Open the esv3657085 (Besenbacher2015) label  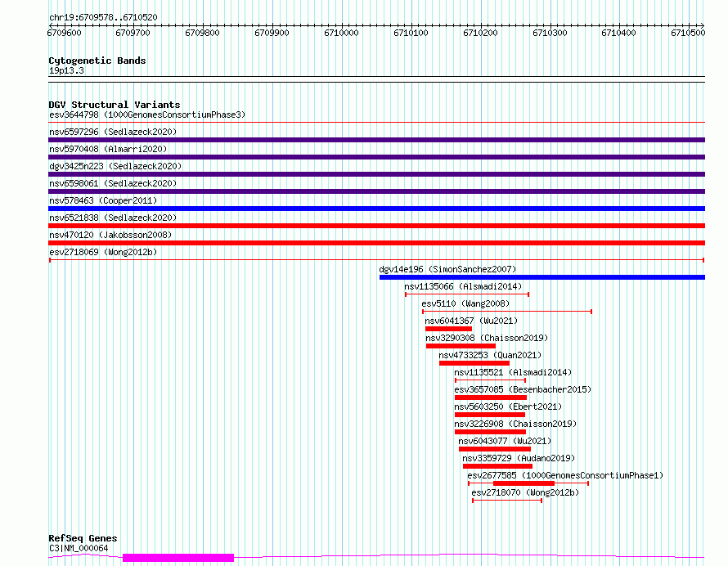[x=523, y=389]
